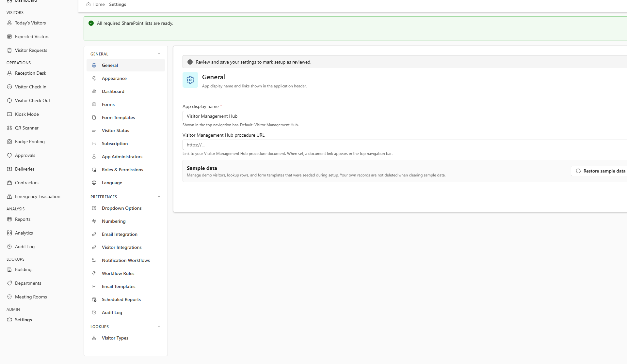
Task: Click the Analytics grid icon
Action: coord(9,233)
